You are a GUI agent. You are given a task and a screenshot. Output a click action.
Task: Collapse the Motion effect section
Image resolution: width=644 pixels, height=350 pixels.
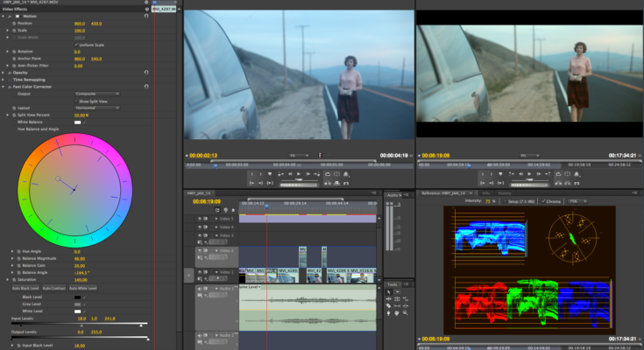[4, 16]
